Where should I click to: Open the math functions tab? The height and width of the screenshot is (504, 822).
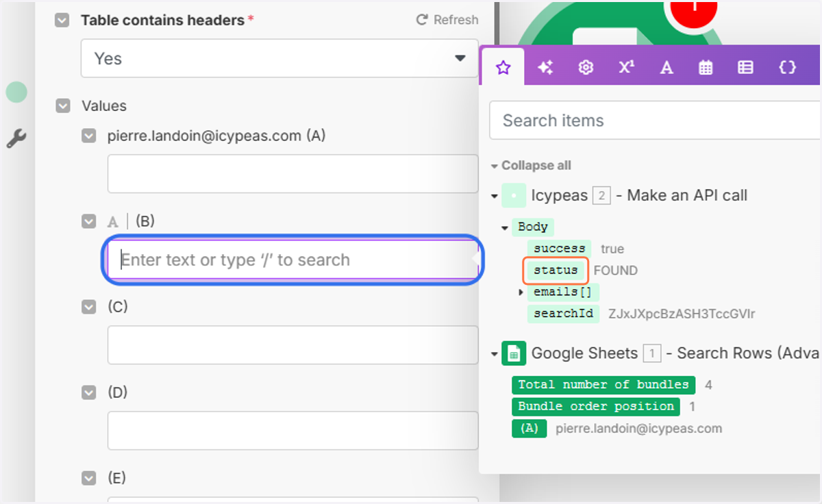coord(626,67)
